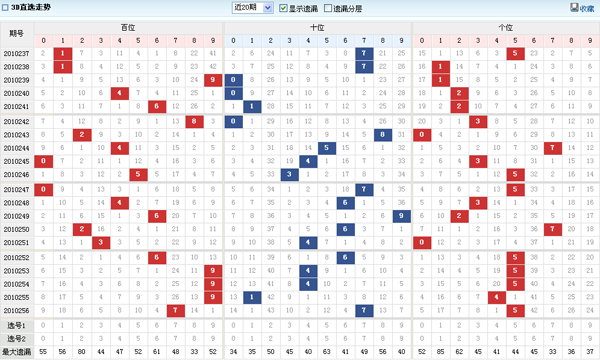Click the square icon beside 3D直选走势
The height and width of the screenshot is (360, 600).
pos(5,7)
